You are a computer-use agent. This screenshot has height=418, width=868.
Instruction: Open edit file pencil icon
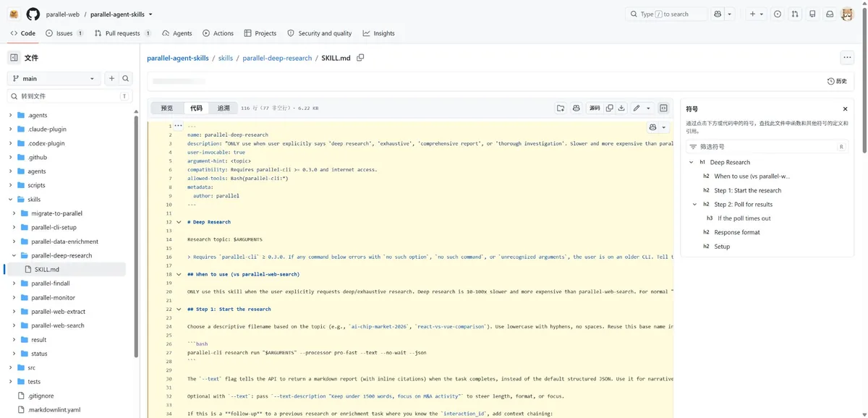[637, 108]
